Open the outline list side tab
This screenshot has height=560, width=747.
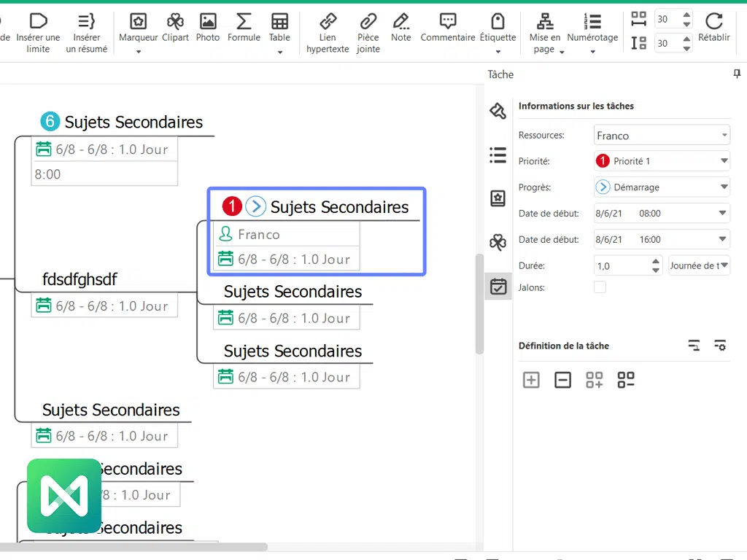(498, 155)
